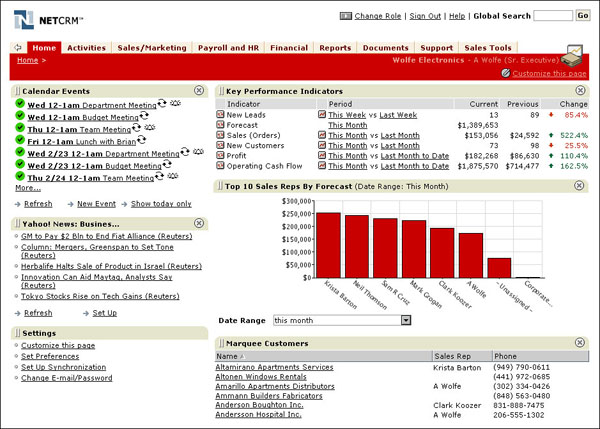Click the Operating Cash Flow indicator icon
Screen dimensions: 600x429
click(x=220, y=165)
